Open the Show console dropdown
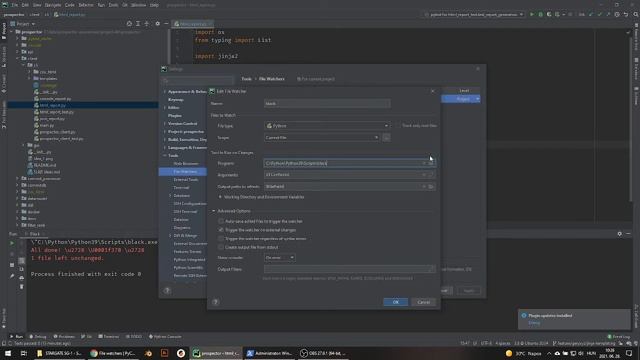 point(279,258)
